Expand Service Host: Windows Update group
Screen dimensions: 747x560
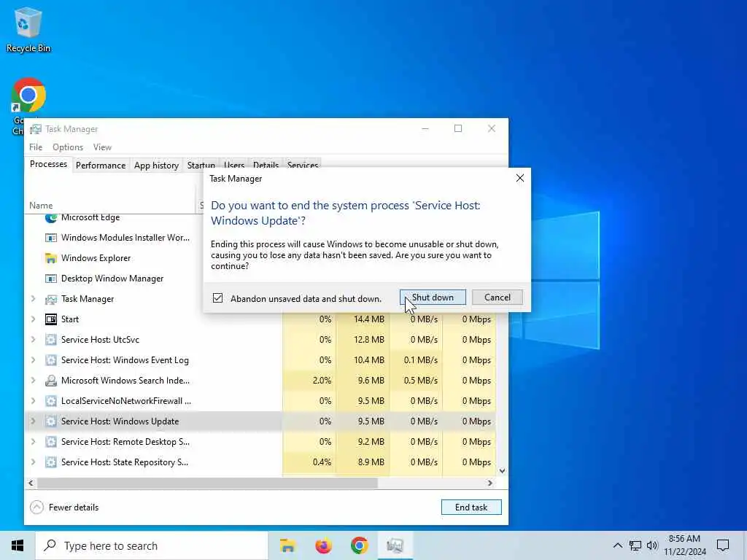[33, 421]
